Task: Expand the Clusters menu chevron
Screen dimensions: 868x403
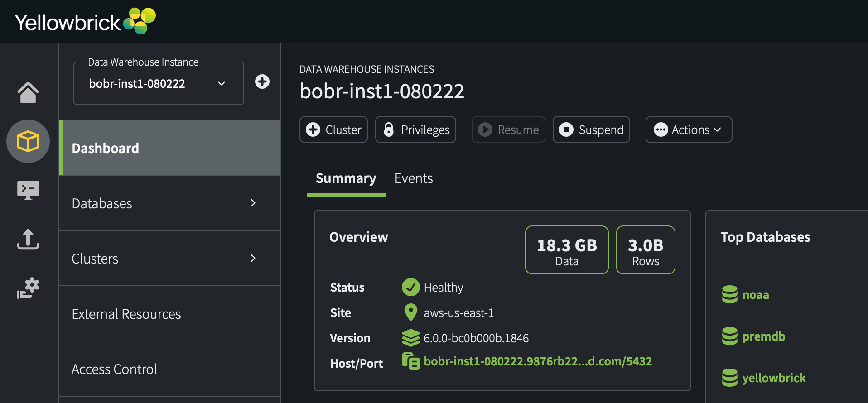Action: 253,259
